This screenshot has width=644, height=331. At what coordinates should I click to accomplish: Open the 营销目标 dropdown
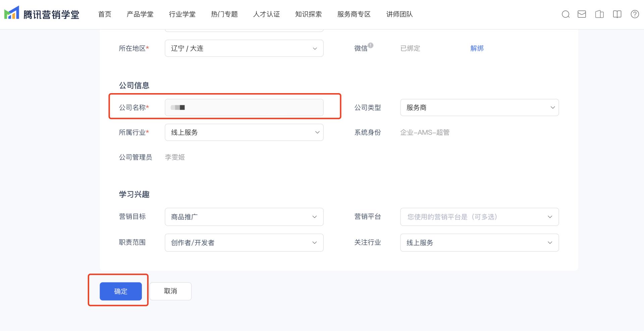[x=244, y=217]
